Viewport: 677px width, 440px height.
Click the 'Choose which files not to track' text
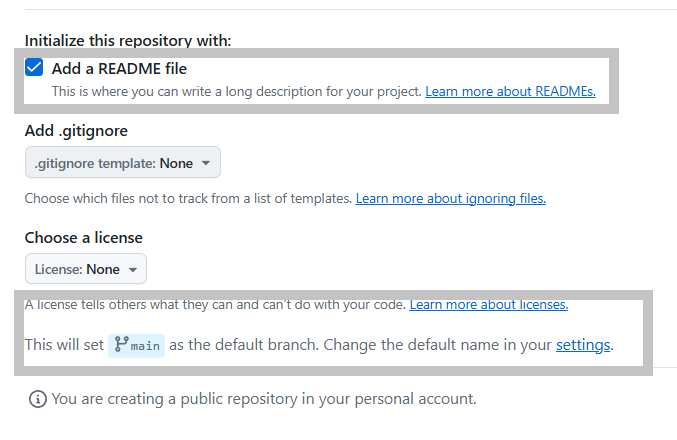point(188,199)
